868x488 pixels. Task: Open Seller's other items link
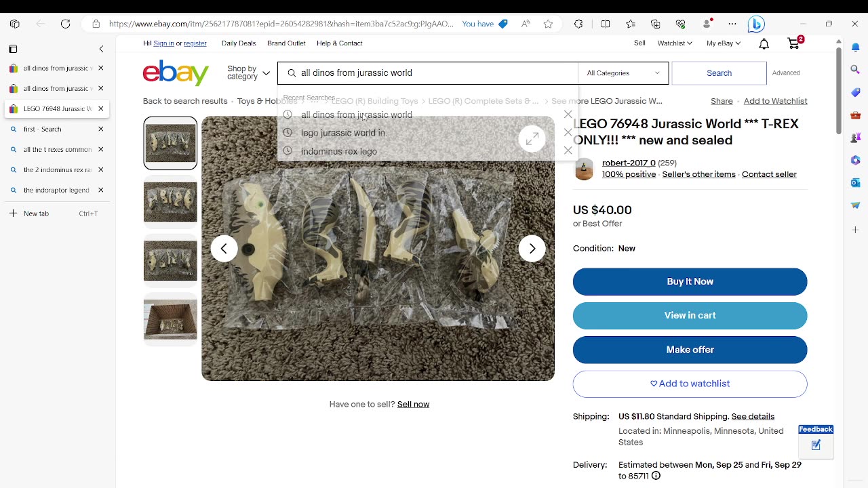pyautogui.click(x=698, y=174)
